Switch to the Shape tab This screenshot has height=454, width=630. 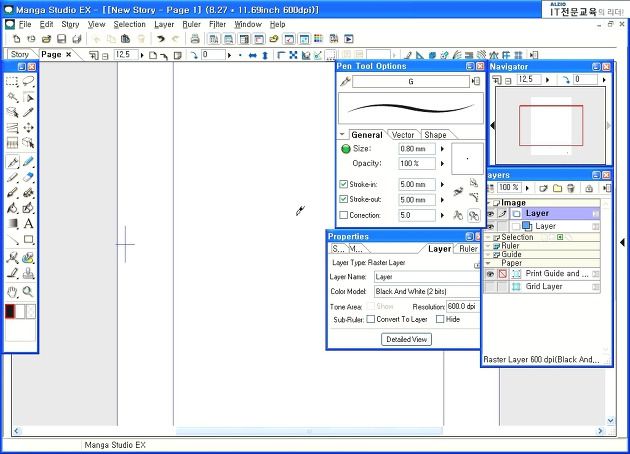pos(436,135)
